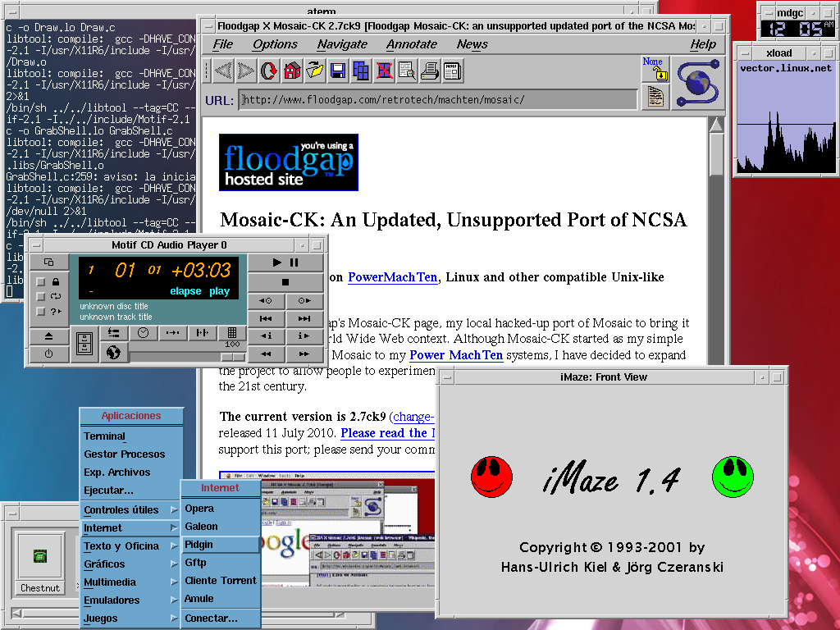Open the Help menu in Mosaic
840x630 pixels.
pos(703,44)
